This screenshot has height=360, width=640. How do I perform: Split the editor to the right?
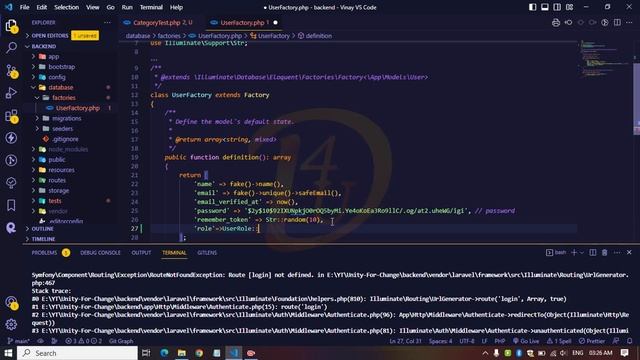point(617,23)
